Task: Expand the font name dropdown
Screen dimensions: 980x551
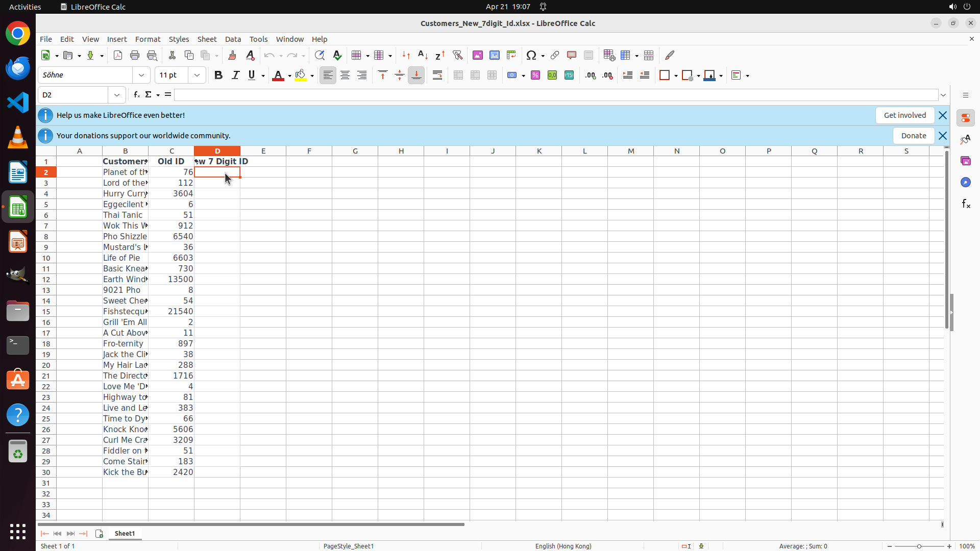Action: [x=141, y=75]
